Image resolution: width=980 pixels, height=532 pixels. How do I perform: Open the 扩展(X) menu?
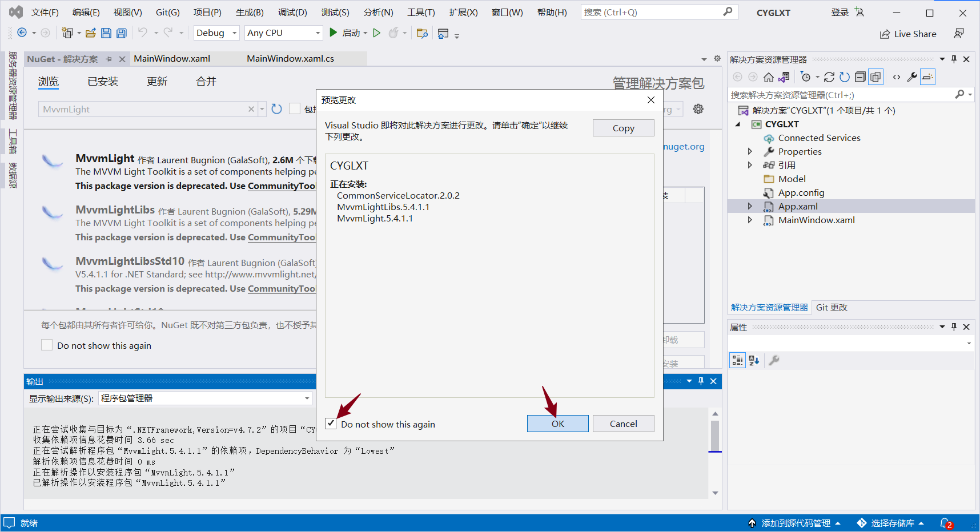(463, 12)
